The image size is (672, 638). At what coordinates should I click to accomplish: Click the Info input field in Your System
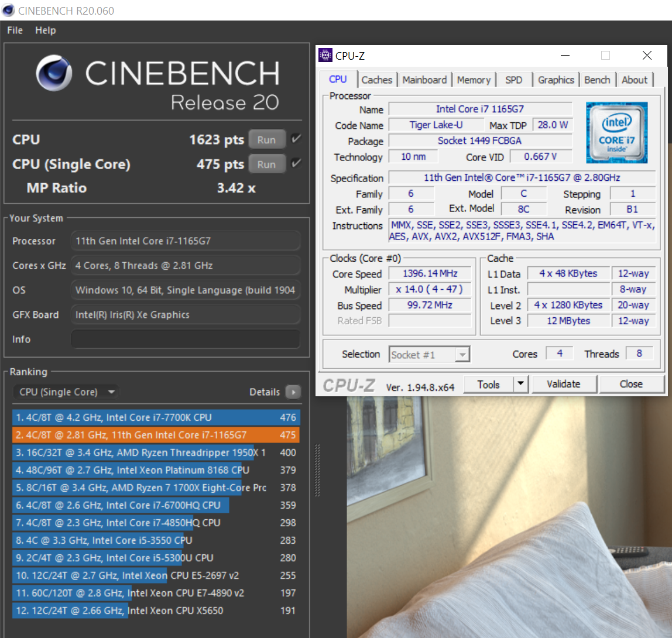(x=186, y=339)
